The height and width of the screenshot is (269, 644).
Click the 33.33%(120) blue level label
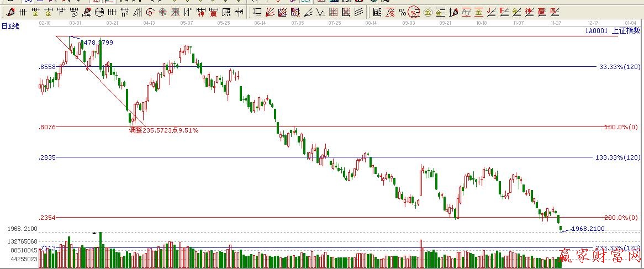(618, 67)
